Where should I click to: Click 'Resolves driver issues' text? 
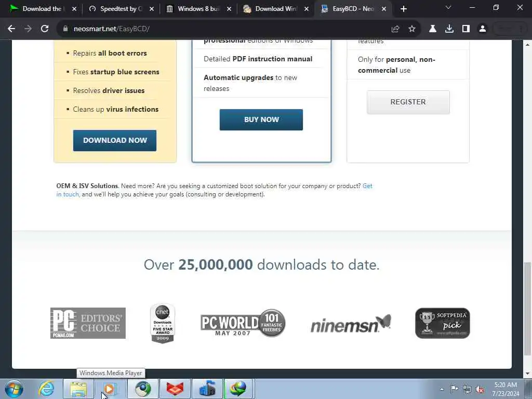point(109,90)
